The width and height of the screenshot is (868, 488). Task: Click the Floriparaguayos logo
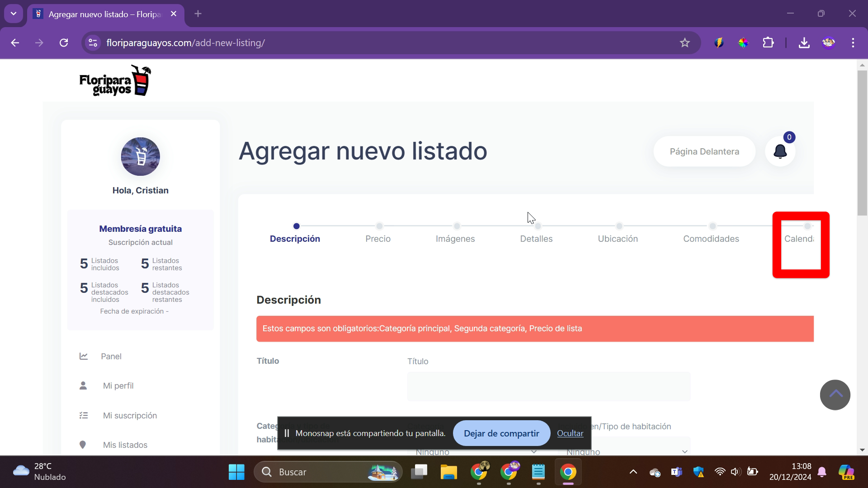coord(115,80)
